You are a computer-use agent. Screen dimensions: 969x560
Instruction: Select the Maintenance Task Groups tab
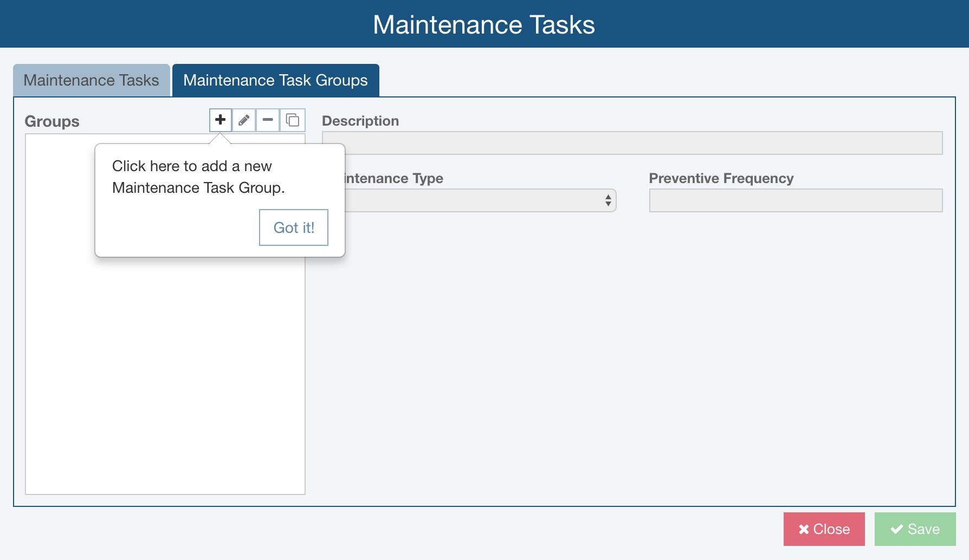(x=275, y=80)
